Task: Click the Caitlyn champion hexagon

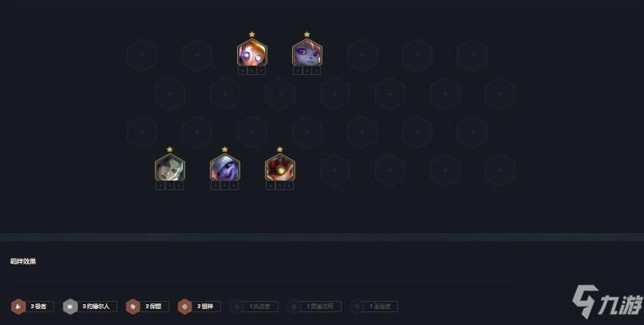Action: [170, 168]
